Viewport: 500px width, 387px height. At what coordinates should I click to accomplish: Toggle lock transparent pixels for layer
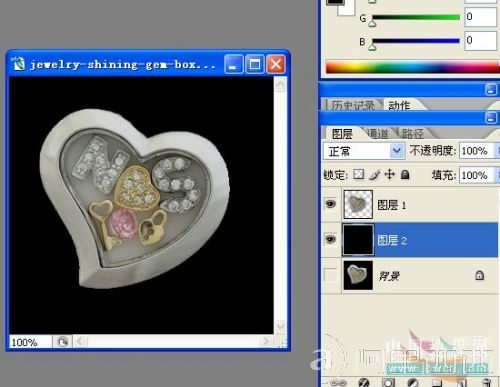point(358,174)
